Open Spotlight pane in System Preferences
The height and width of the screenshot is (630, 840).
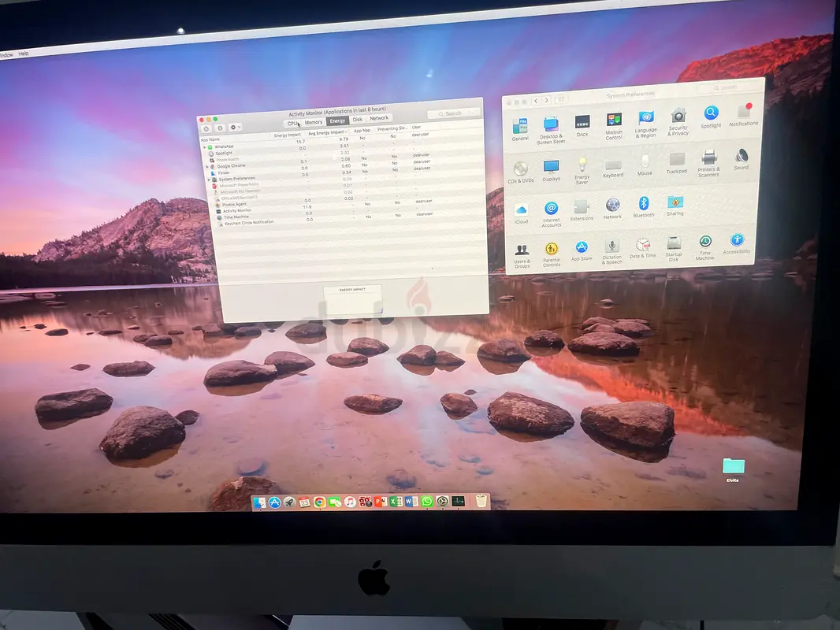point(711,117)
